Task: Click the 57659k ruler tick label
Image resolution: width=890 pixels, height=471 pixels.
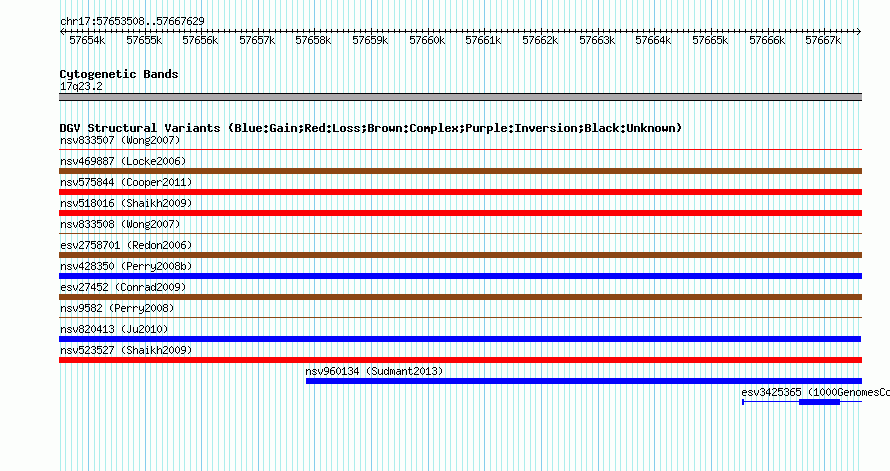Action: [370, 40]
